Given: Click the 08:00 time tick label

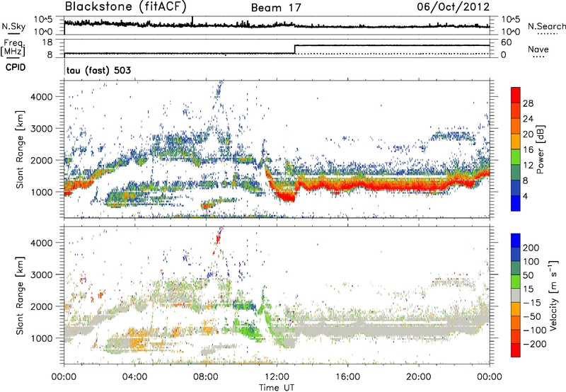Looking at the screenshot, I should click(x=205, y=377).
